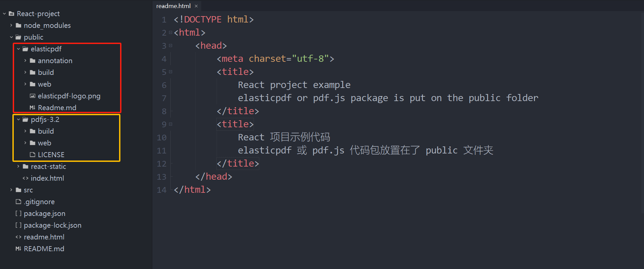Click the JSON icon beside package.json

[x=18, y=213]
